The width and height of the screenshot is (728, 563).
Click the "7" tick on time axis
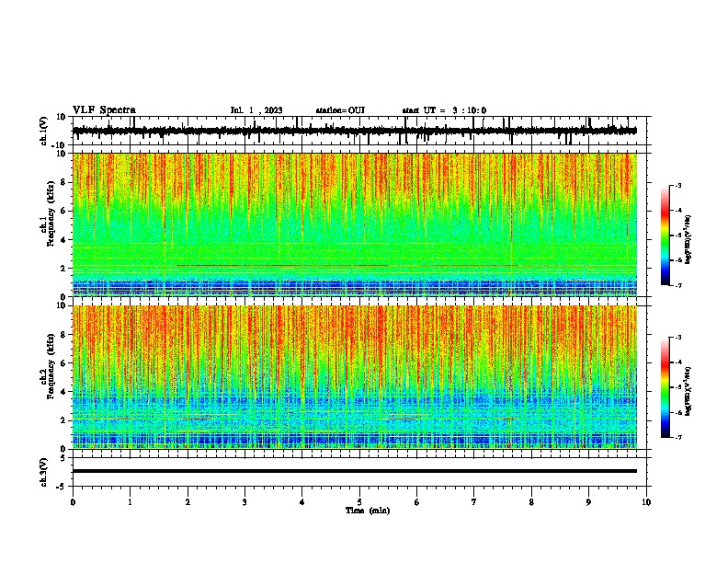pyautogui.click(x=474, y=502)
